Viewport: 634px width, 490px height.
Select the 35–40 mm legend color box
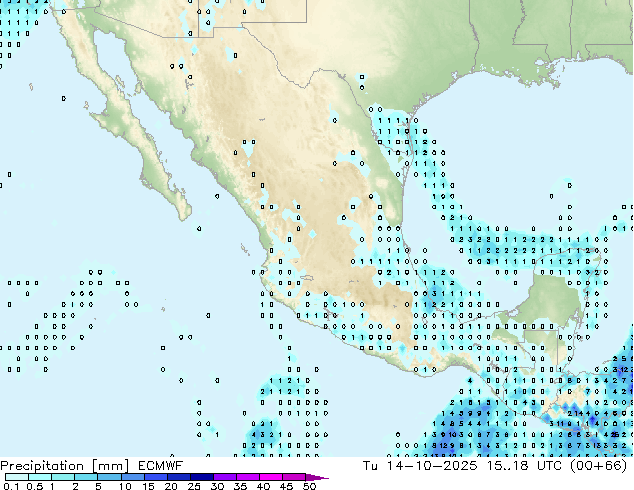pos(247,477)
